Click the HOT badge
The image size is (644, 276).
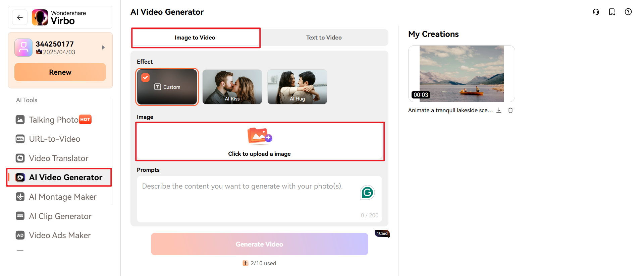pos(85,119)
